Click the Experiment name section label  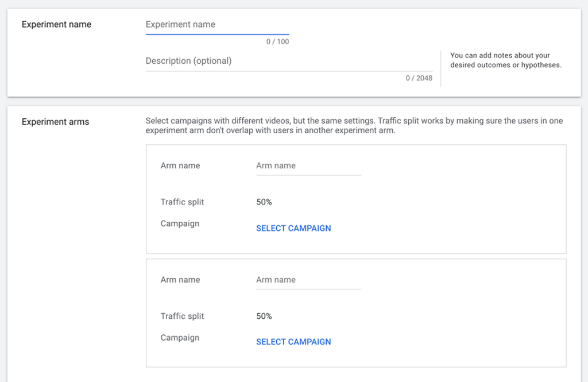point(56,24)
